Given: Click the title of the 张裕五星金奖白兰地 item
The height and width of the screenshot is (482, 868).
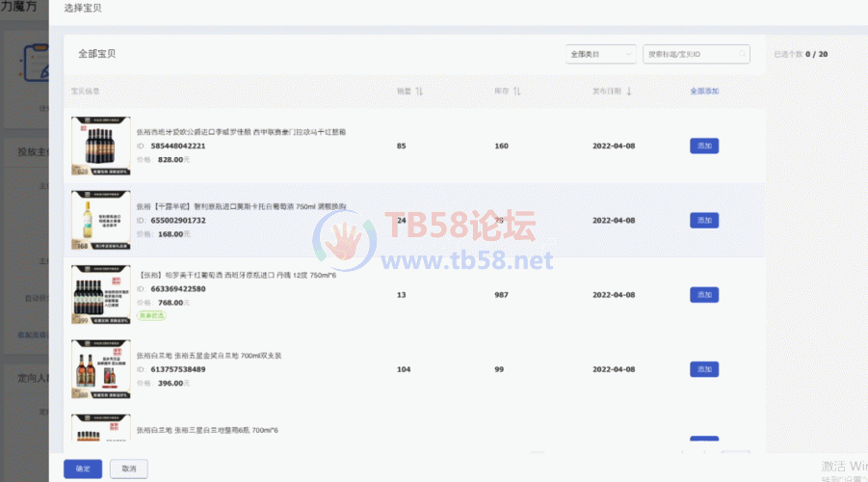Looking at the screenshot, I should [209, 356].
